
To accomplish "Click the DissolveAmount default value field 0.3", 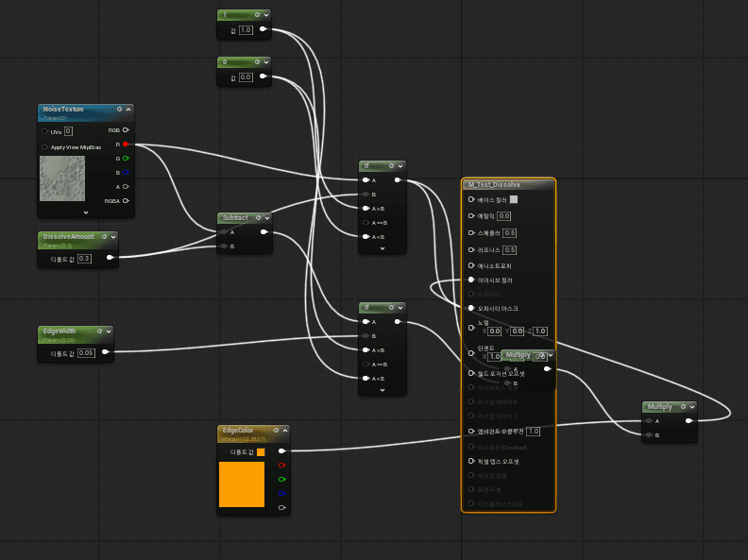I will tap(84, 259).
